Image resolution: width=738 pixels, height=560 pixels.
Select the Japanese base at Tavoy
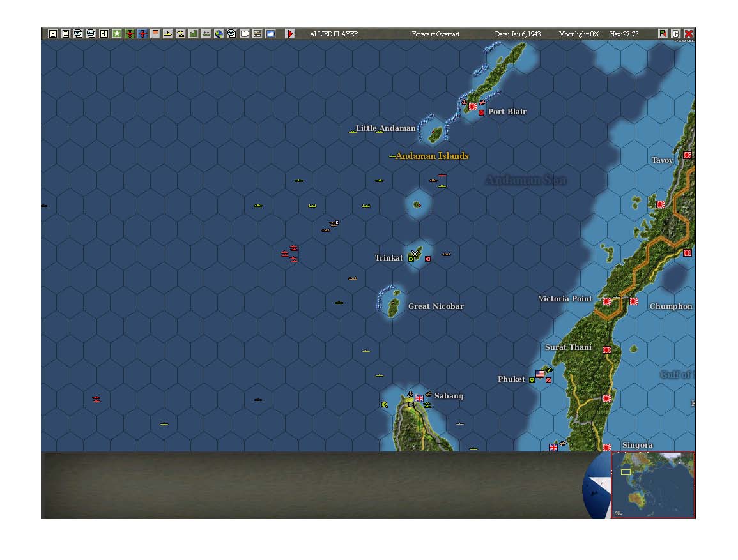click(688, 155)
